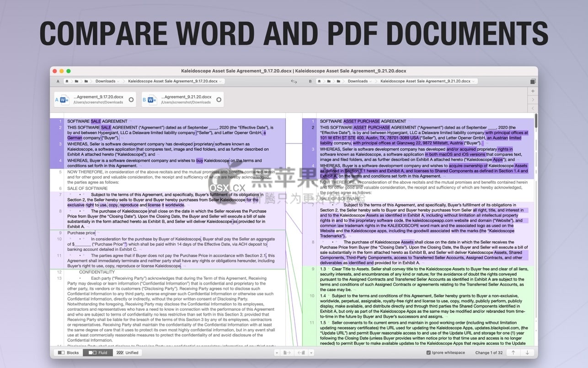Click the second folder icon in path bar A

[x=86, y=81]
